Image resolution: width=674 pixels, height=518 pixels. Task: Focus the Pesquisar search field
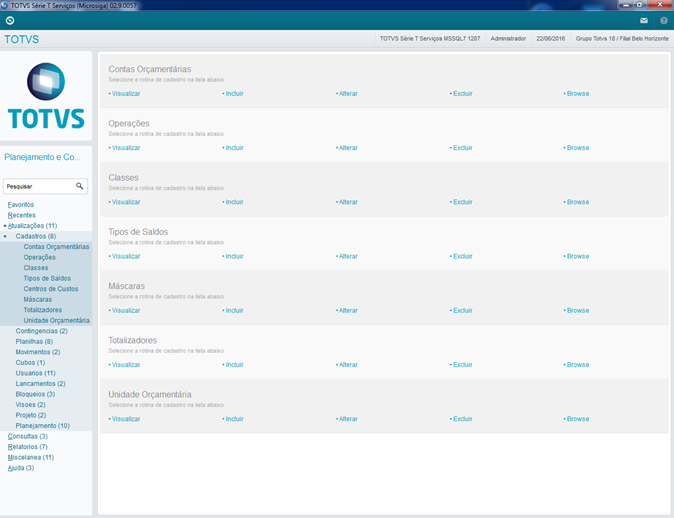click(x=46, y=186)
